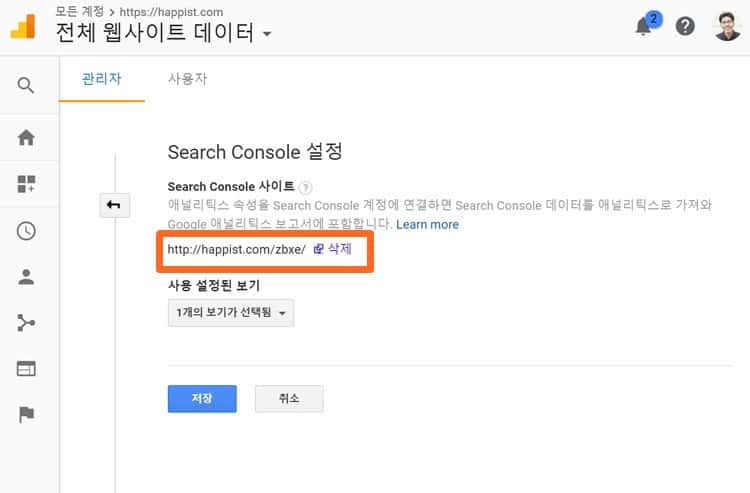Open notifications bell icon

click(645, 27)
